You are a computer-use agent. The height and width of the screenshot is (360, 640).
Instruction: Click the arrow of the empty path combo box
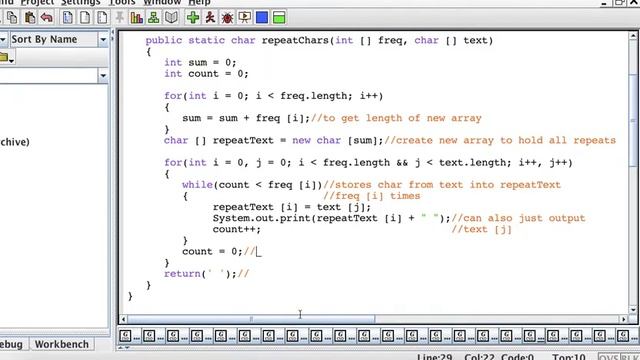[x=103, y=76]
